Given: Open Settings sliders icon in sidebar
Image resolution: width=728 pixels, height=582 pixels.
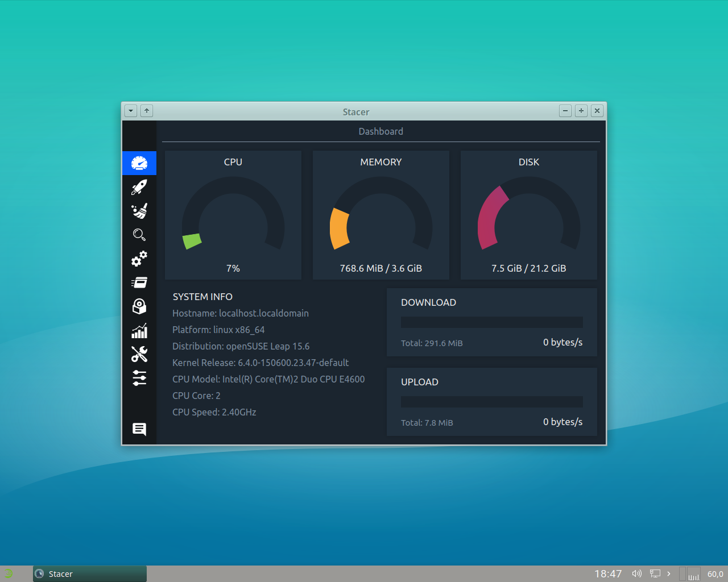Looking at the screenshot, I should 139,378.
